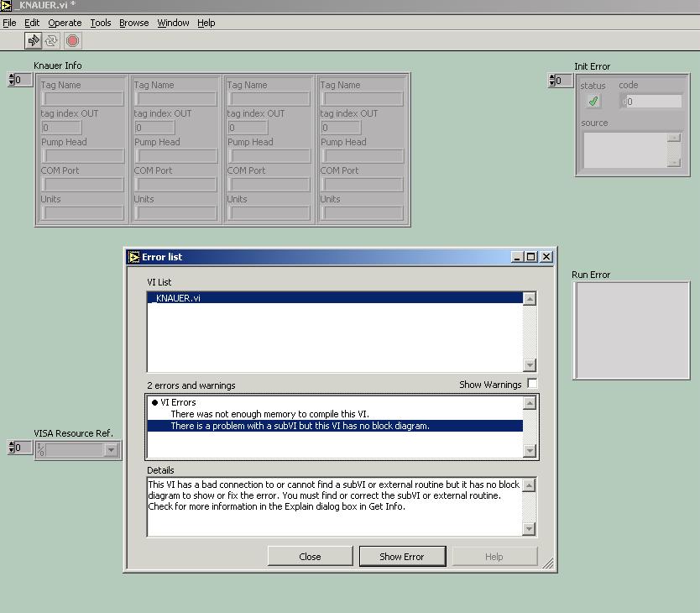The width and height of the screenshot is (700, 613).
Task: Click the Details box scroll up arrow
Action: click(529, 485)
